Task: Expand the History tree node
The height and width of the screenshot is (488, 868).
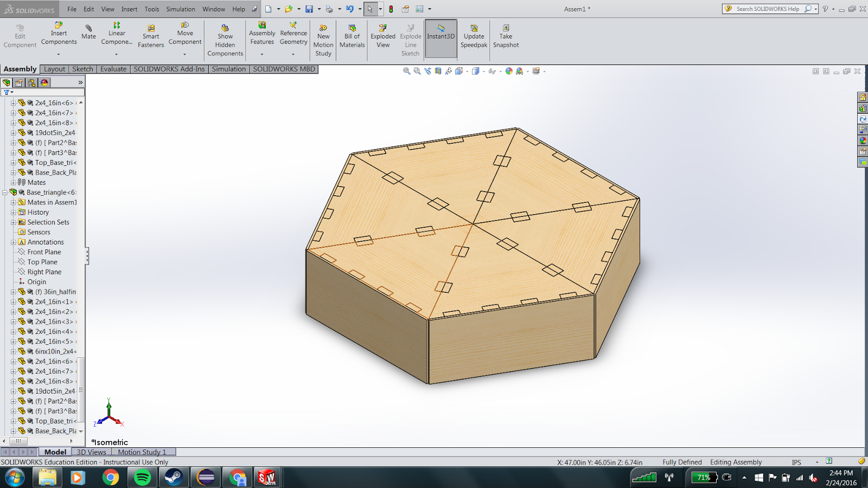Action: point(14,212)
